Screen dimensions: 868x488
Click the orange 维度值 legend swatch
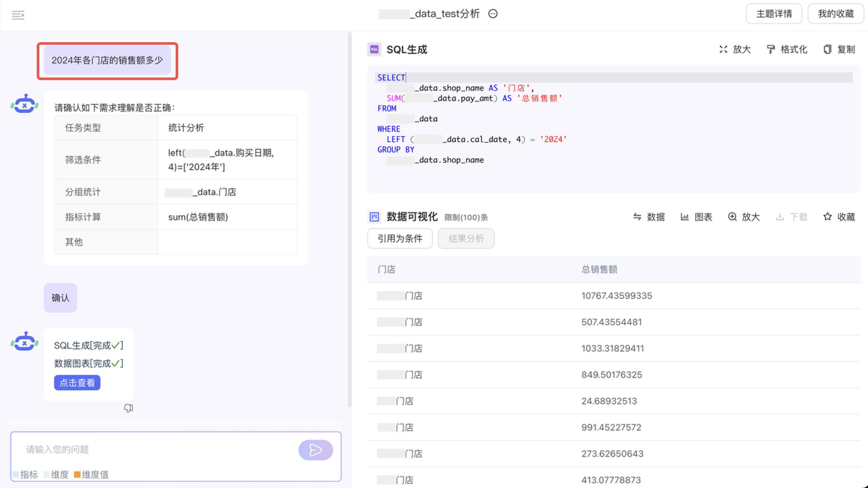point(77,474)
